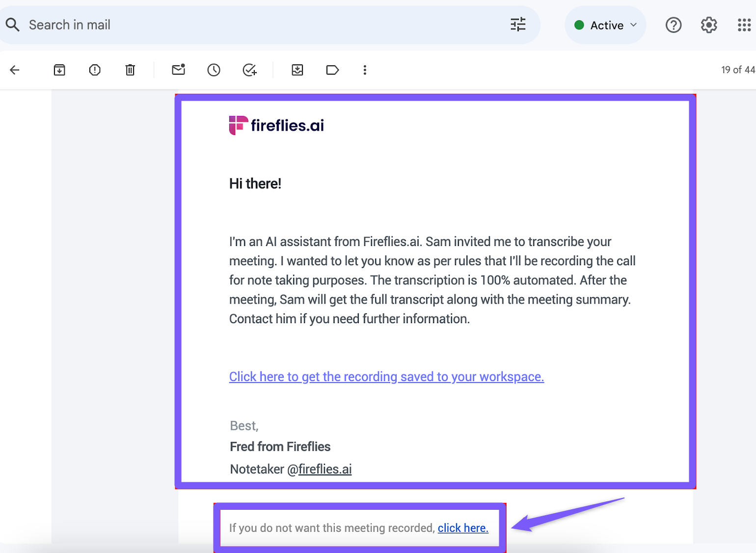
Task: Click the fireflies.ai logo
Action: click(x=276, y=125)
